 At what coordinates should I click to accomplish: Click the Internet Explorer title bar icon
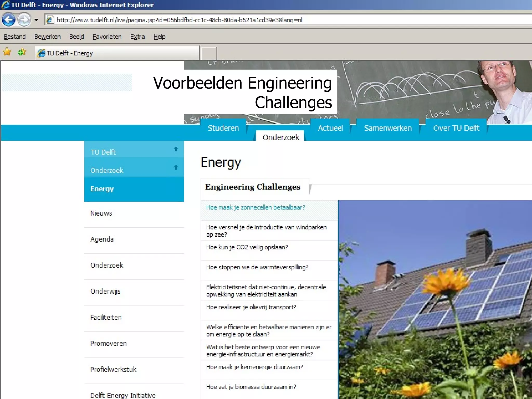pyautogui.click(x=5, y=5)
